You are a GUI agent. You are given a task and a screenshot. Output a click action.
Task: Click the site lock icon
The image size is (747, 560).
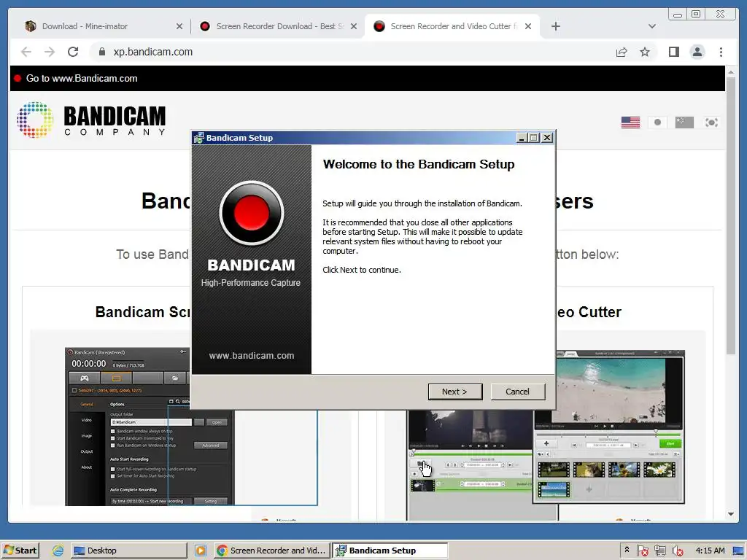point(101,52)
